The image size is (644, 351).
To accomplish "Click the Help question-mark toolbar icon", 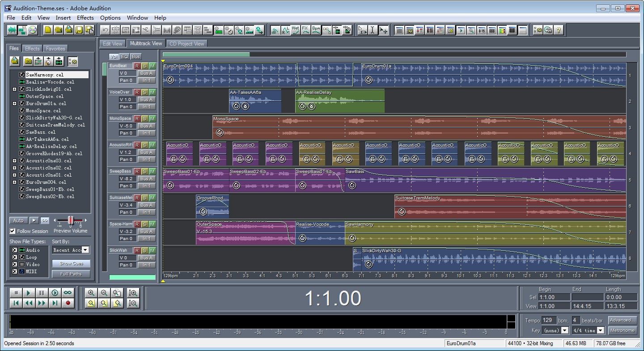I will [x=559, y=30].
